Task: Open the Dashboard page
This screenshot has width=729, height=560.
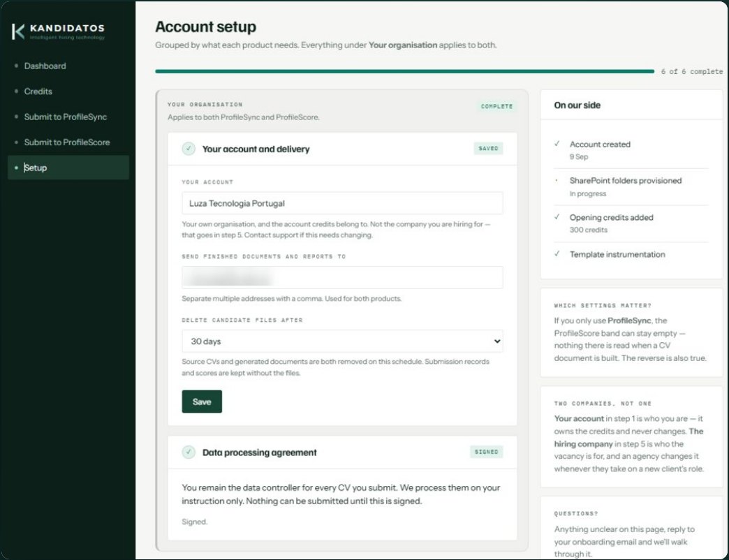Action: pyautogui.click(x=45, y=66)
